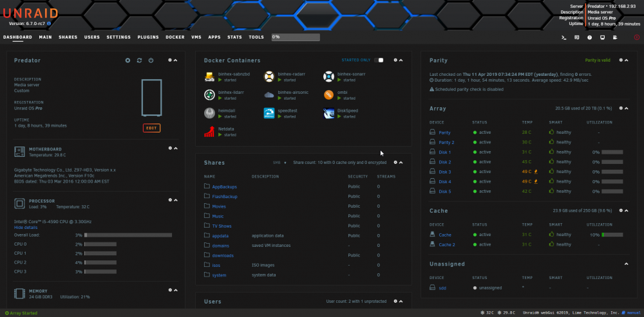This screenshot has width=644, height=317.
Task: Click the Parity is valid status text
Action: pos(598,60)
